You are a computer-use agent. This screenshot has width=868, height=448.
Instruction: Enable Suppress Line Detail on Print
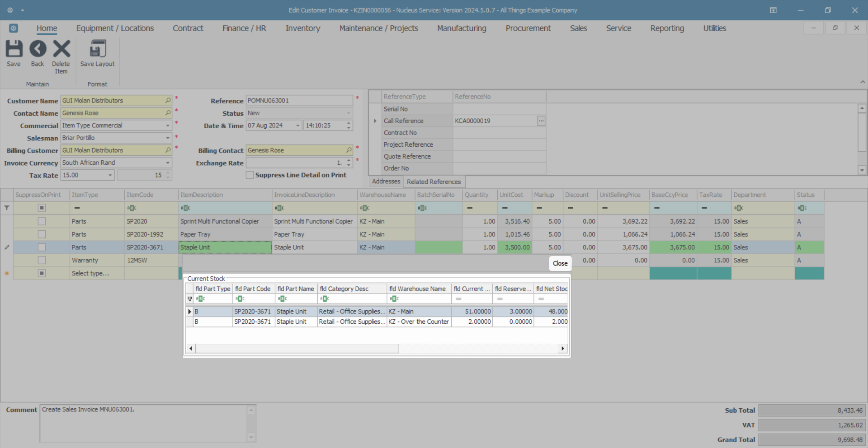coord(250,175)
